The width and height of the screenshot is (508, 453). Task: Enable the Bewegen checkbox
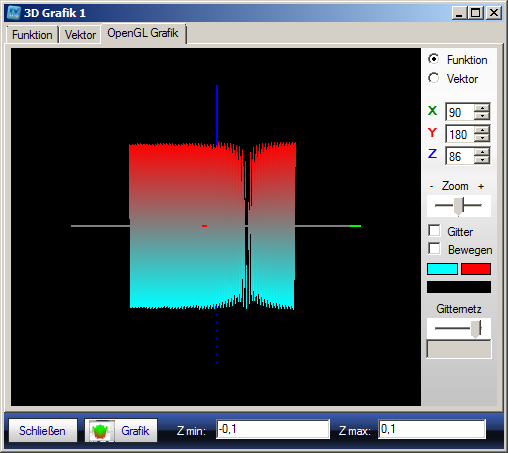click(434, 249)
